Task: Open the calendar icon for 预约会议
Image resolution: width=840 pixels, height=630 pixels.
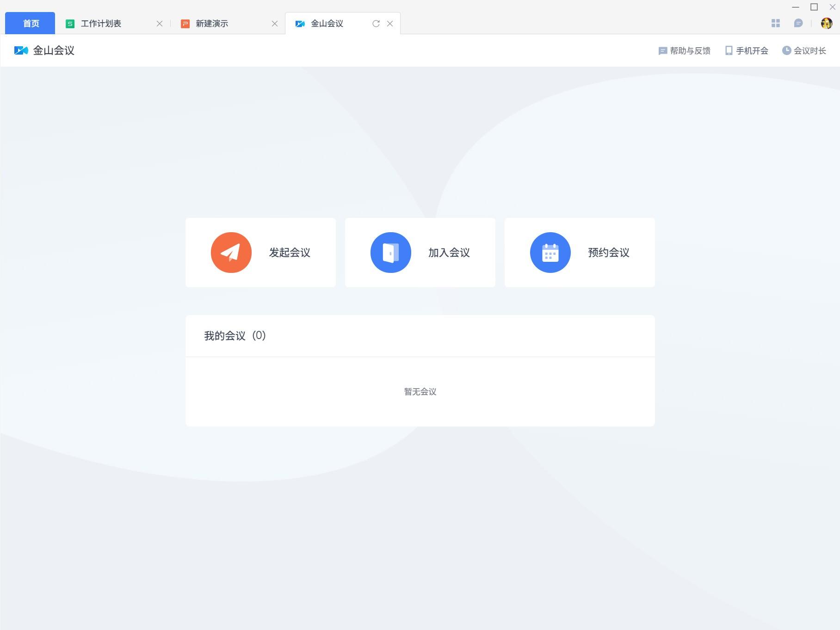Action: point(550,252)
